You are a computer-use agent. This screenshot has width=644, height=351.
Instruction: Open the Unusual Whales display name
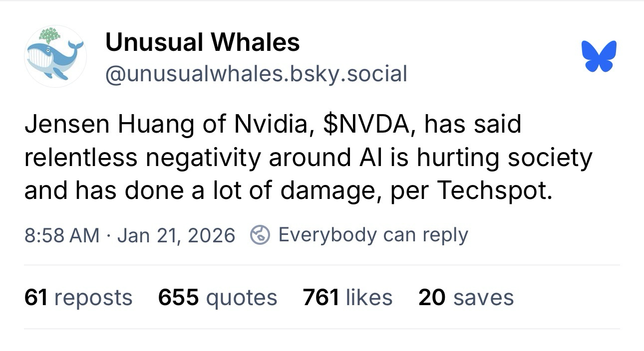202,42
